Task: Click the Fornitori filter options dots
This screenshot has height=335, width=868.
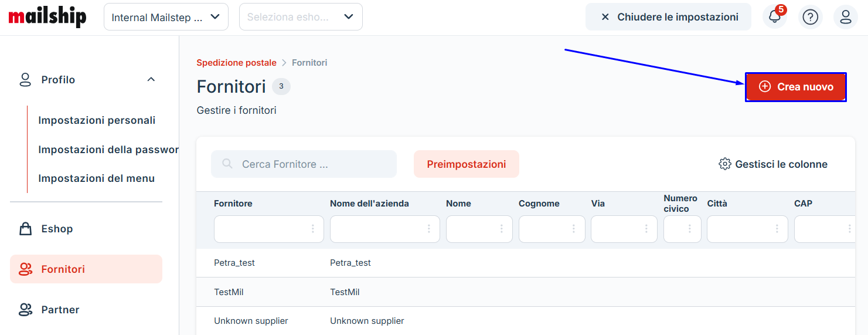Action: [313, 229]
